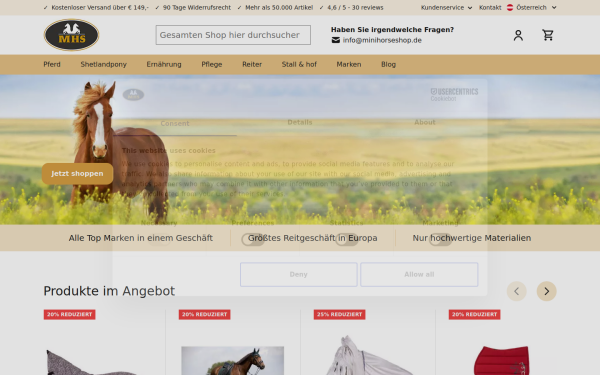Image resolution: width=600 pixels, height=375 pixels.
Task: Click the Produkte im Angebot heading
Action: [109, 291]
